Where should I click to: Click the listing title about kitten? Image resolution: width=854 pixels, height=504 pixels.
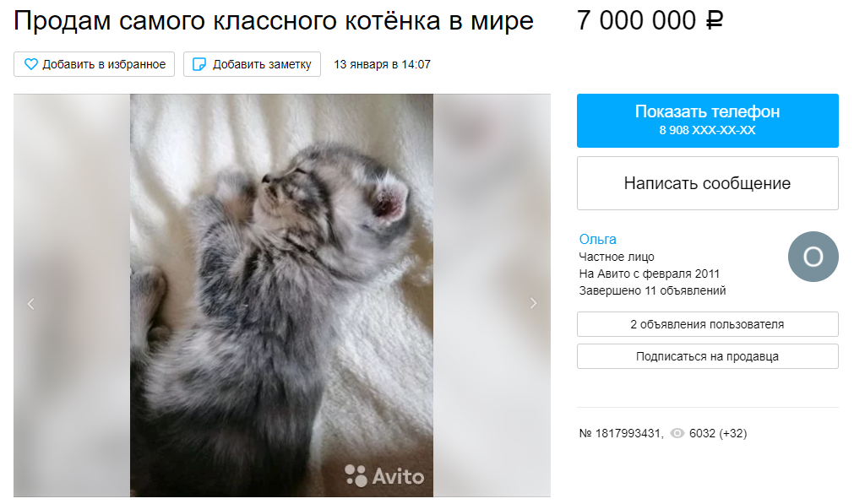coord(274,20)
